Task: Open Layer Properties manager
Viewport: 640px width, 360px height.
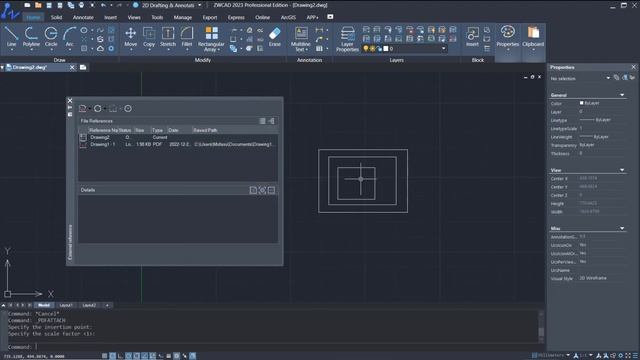Action: [x=347, y=38]
